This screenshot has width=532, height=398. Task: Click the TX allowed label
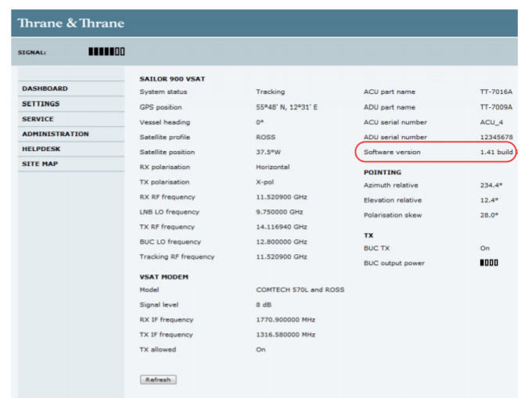pyautogui.click(x=158, y=350)
